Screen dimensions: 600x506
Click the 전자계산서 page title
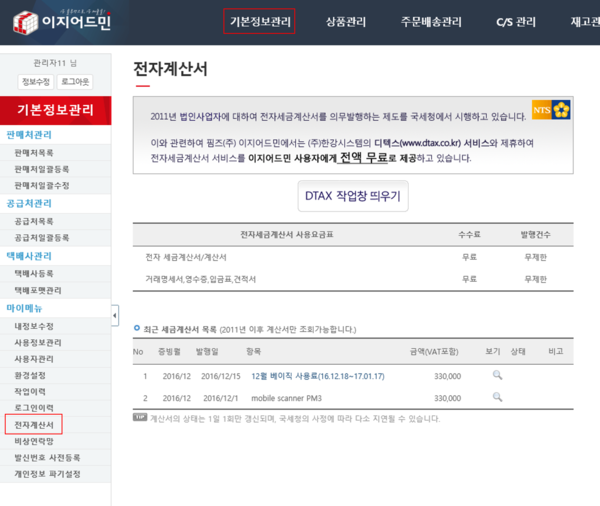click(x=170, y=69)
